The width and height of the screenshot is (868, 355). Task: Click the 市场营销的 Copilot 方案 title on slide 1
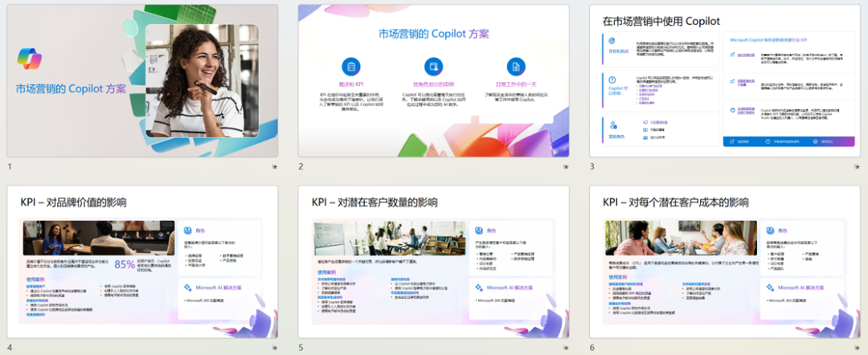point(71,88)
